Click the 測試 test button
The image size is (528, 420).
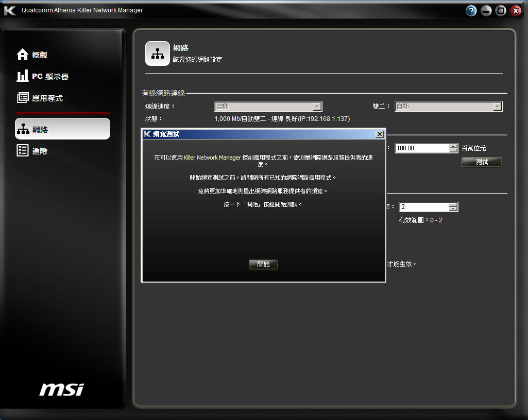(x=482, y=162)
